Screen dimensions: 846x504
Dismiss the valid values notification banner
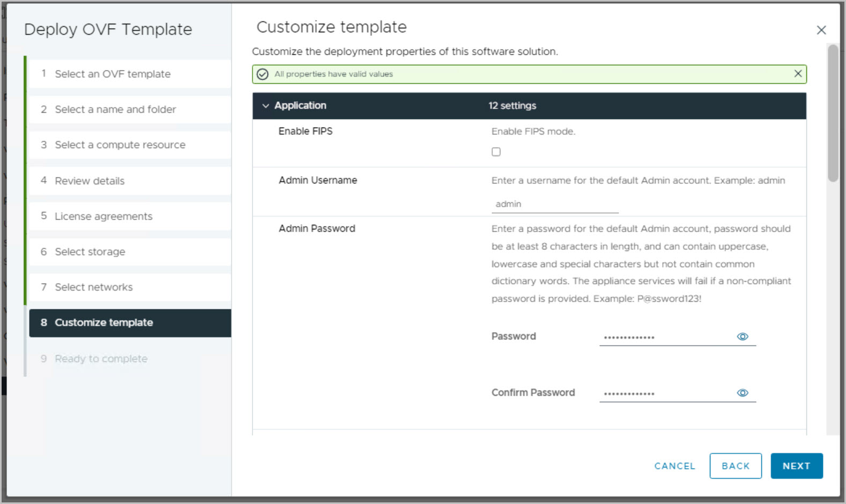[798, 74]
